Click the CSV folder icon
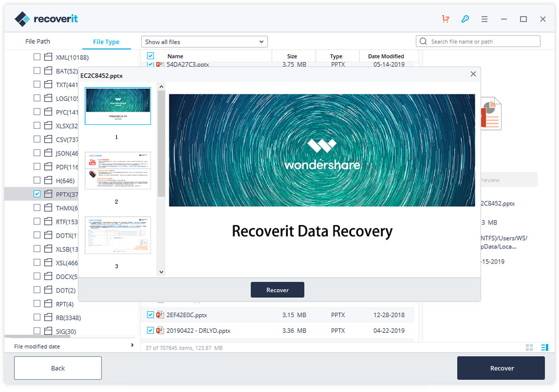The image size is (559, 392). coord(48,139)
